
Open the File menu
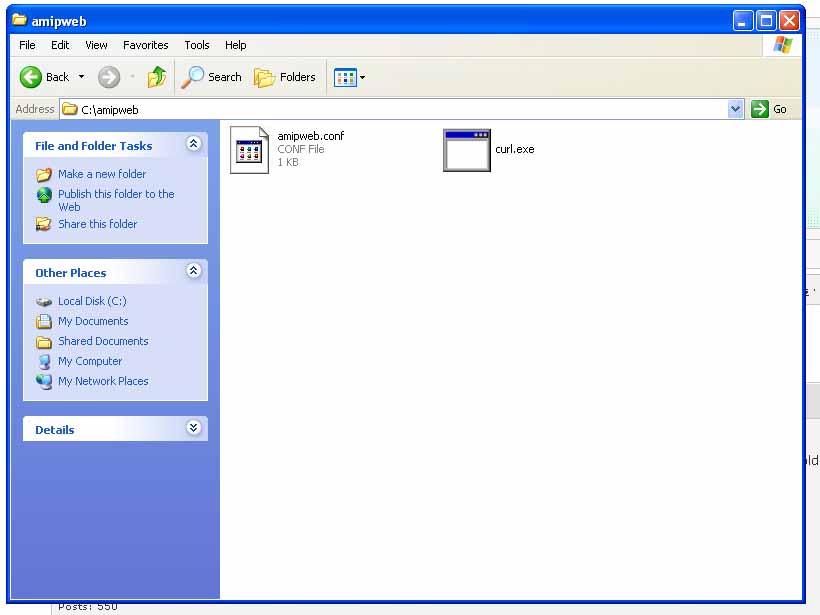tap(27, 45)
